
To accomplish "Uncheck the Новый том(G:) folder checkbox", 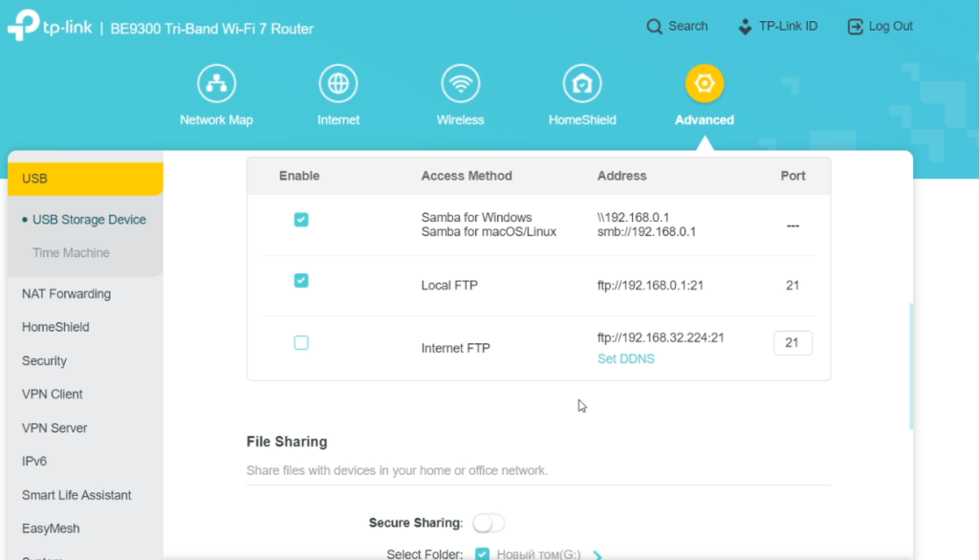I will [482, 553].
